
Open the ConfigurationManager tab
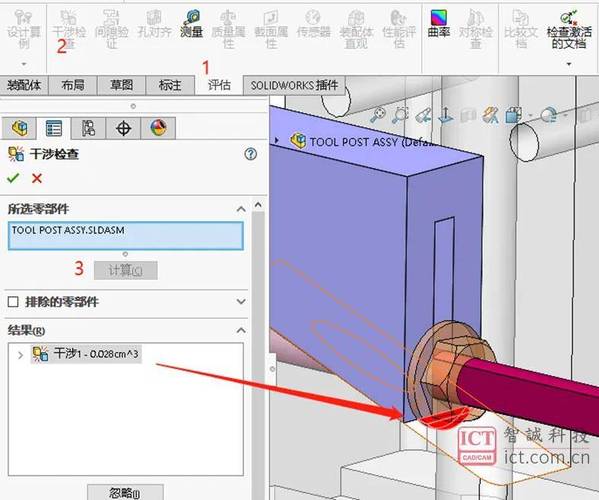[x=88, y=128]
